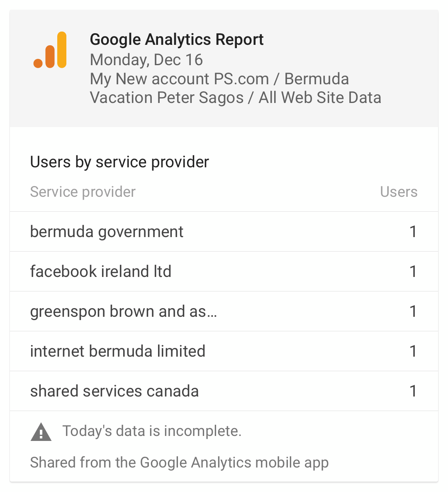Image resolution: width=448 pixels, height=492 pixels.
Task: Click user count for shared services canada
Action: click(x=413, y=391)
